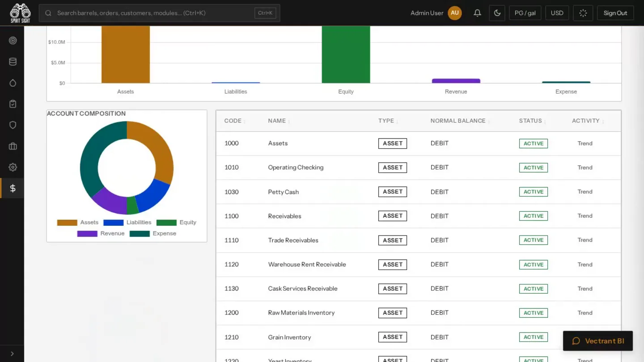644x362 pixels.
Task: Click ASSET badge on Petty Cash row
Action: (x=393, y=192)
